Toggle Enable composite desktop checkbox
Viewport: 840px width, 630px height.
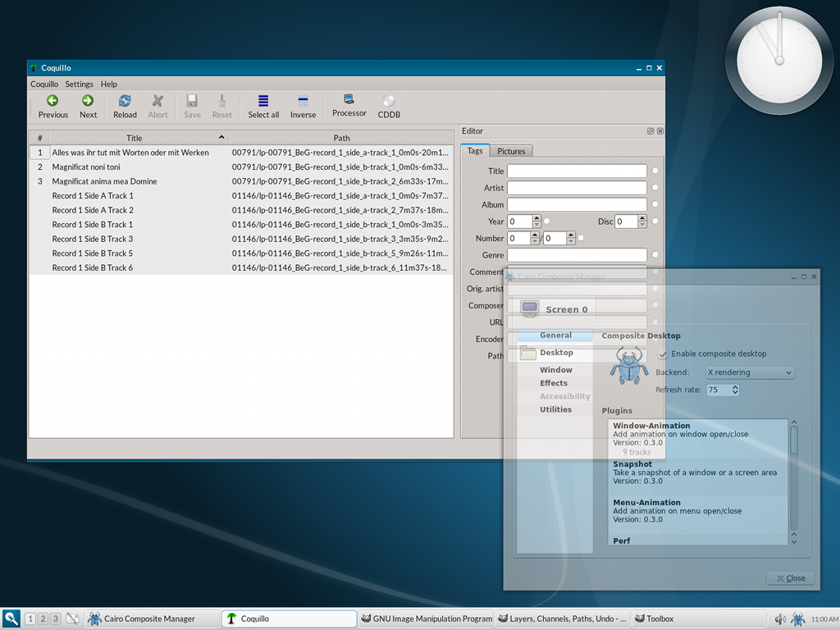click(663, 354)
